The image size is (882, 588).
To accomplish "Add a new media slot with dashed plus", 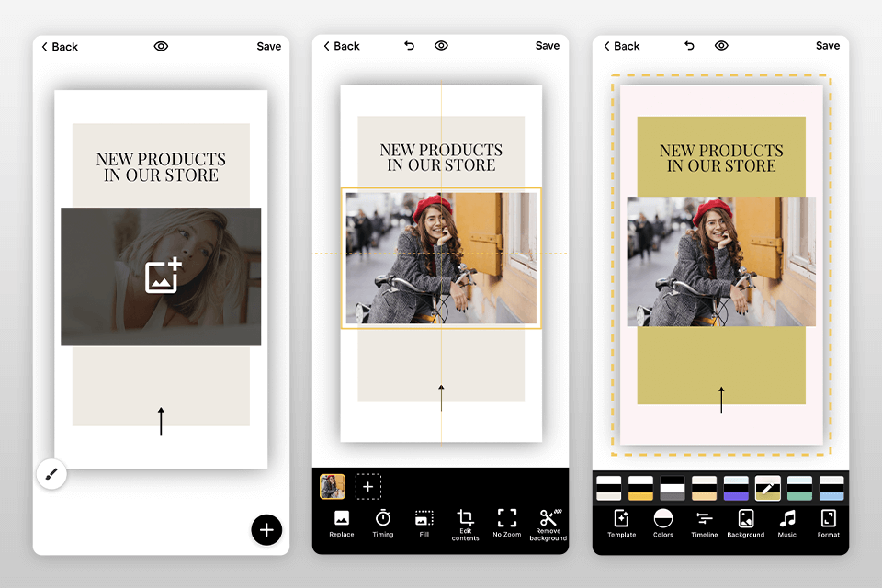I will click(x=367, y=487).
